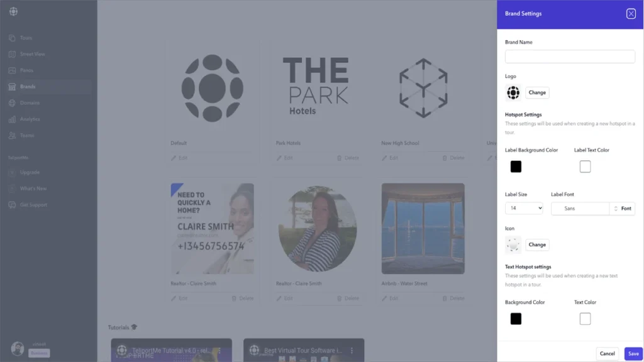644x362 pixels.
Task: Click the Teams people icon
Action: (12, 136)
